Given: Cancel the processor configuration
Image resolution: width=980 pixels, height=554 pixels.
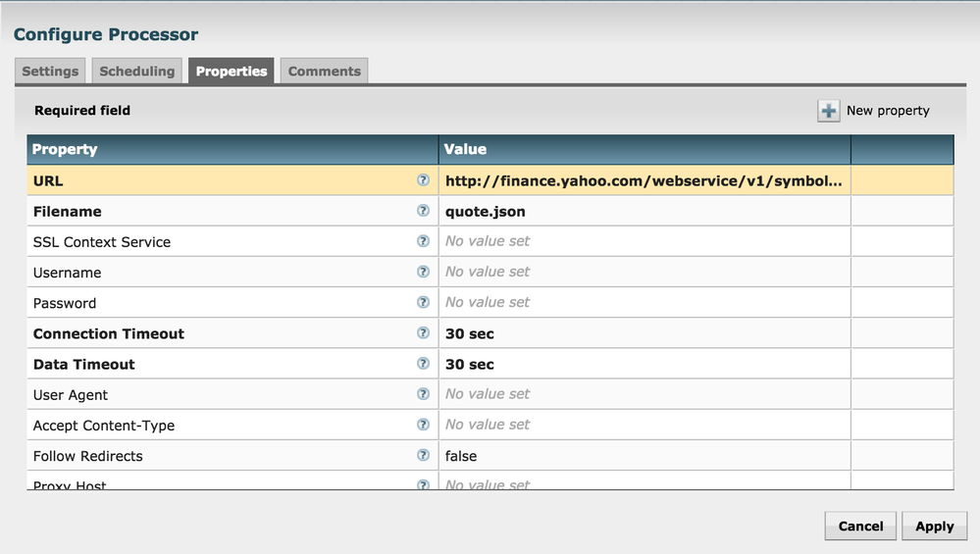Looking at the screenshot, I should [x=860, y=527].
